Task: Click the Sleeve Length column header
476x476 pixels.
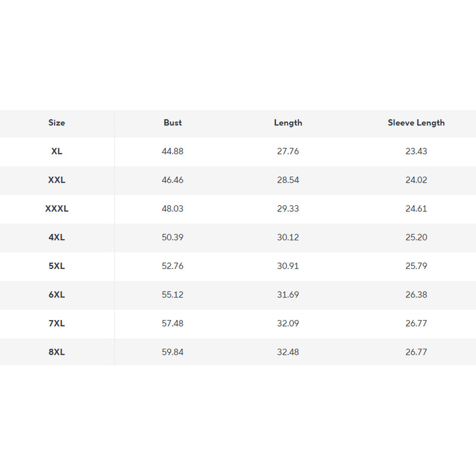Action: click(x=416, y=123)
